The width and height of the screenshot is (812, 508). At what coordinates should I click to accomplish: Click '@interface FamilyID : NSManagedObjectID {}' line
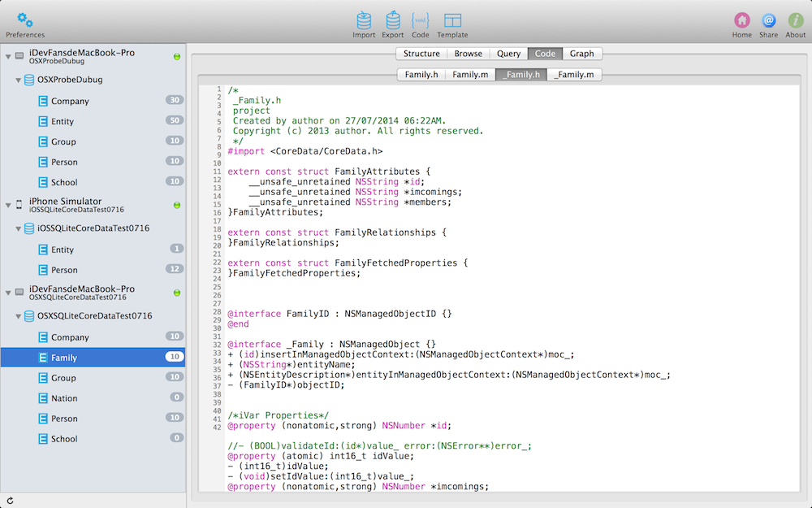339,314
